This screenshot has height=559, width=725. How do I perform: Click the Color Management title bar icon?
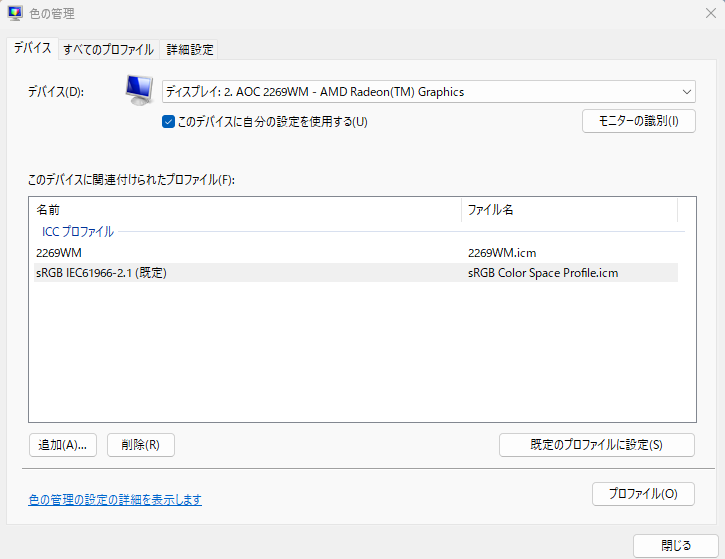(x=15, y=13)
